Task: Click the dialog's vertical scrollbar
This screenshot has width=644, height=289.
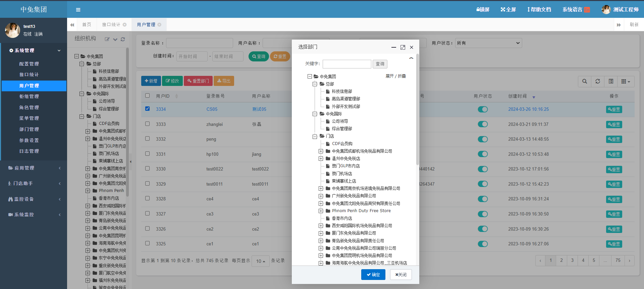Action: [418, 111]
